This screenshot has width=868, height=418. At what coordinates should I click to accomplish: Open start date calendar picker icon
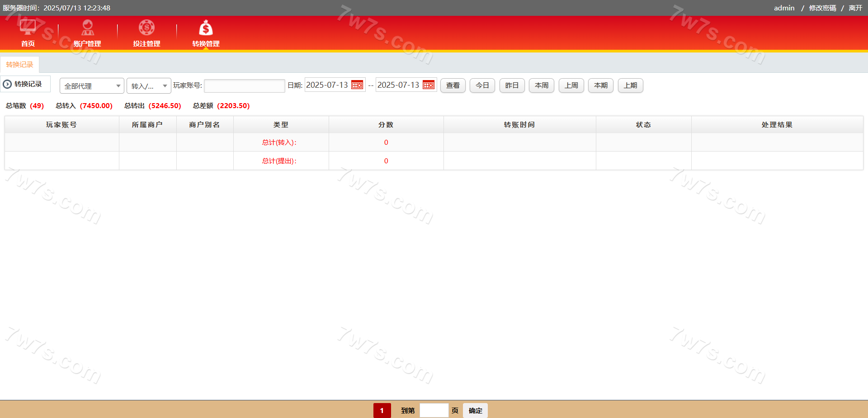357,85
